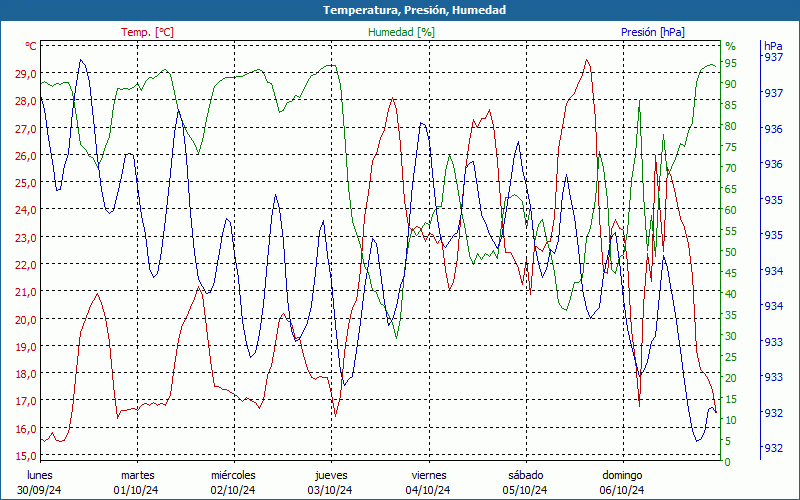Click green humidity axis value "50"
This screenshot has height=500, width=800.
point(731,252)
